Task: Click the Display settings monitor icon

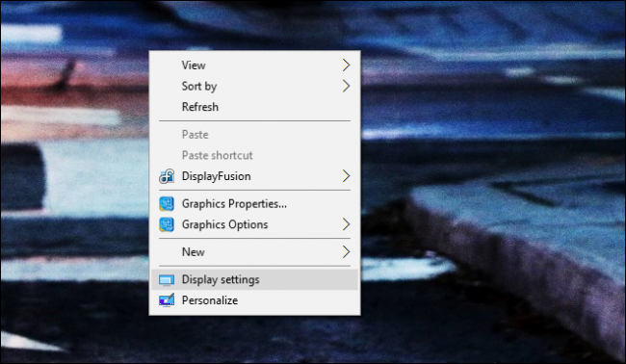Action: coord(167,280)
